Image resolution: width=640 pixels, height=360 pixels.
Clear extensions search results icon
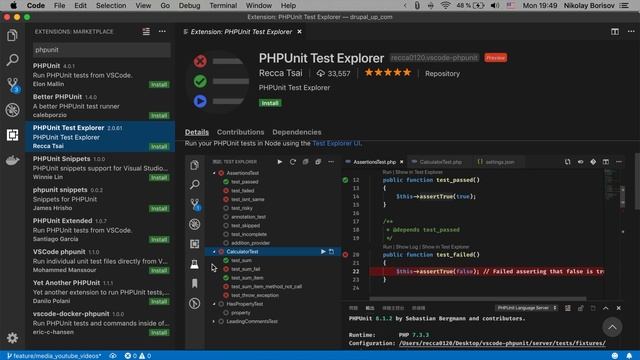point(146,31)
